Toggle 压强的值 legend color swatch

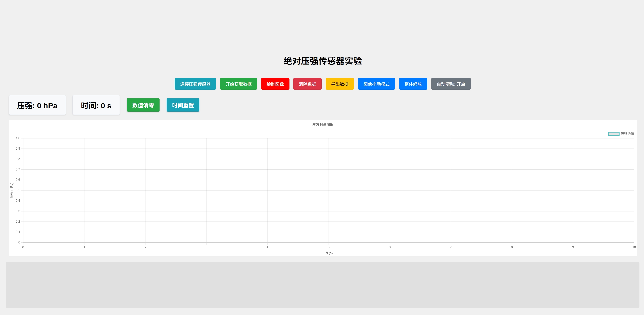click(613, 134)
